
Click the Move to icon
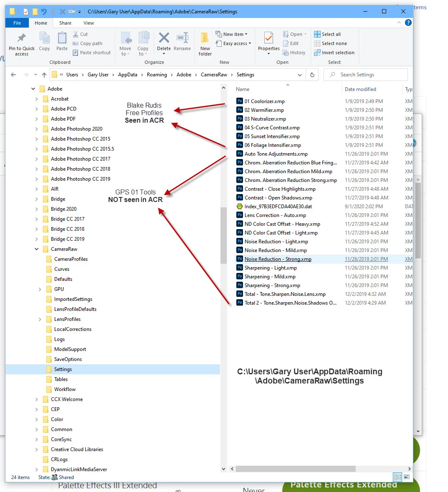point(126,38)
